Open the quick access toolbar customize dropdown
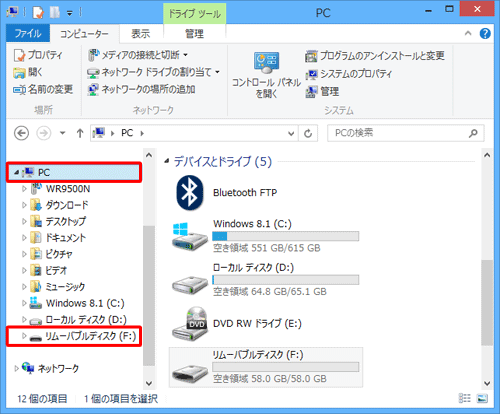This screenshot has width=500, height=414. click(x=70, y=14)
